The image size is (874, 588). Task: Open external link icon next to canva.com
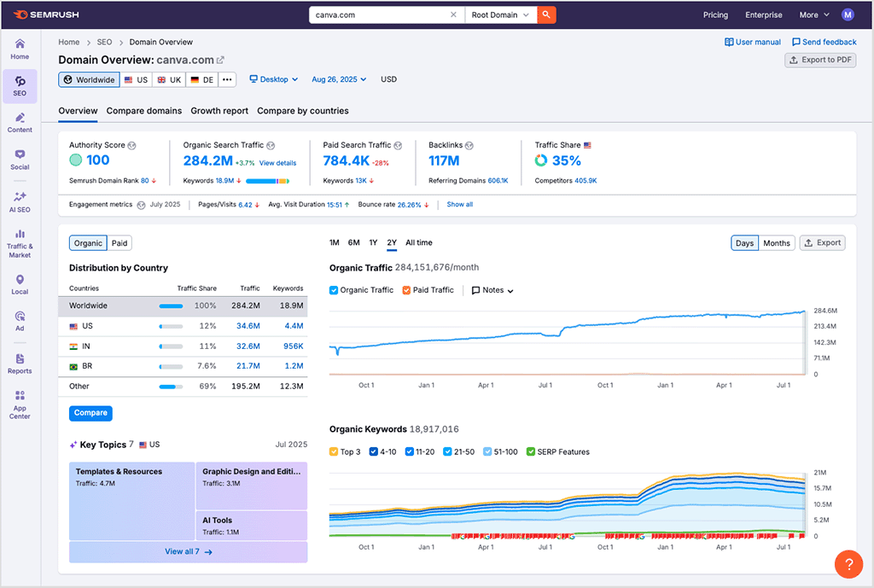220,61
